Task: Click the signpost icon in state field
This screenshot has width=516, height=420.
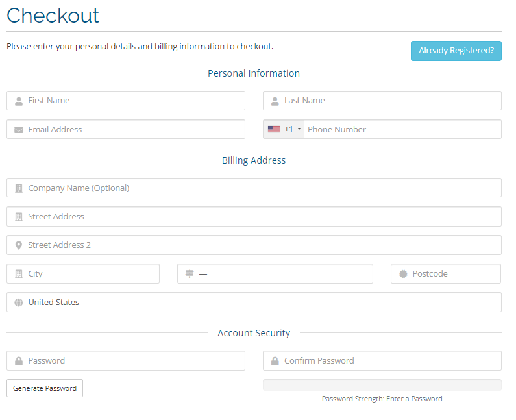Action: [x=190, y=274]
